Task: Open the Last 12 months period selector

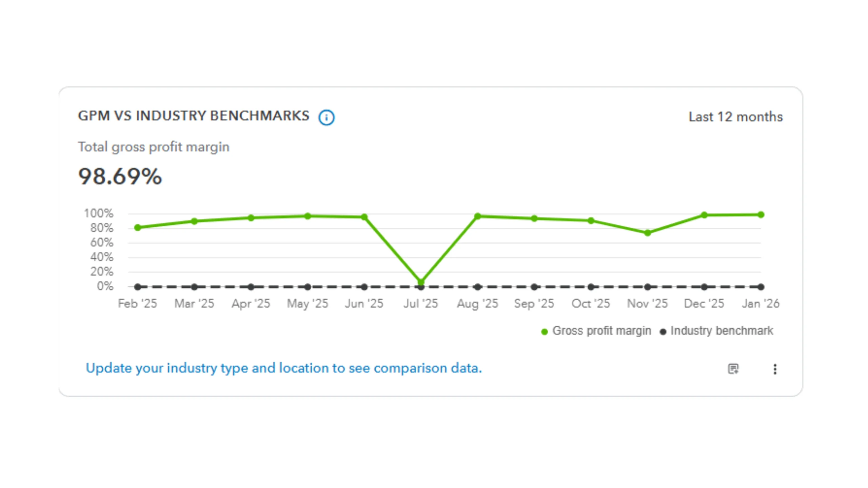Action: (x=735, y=117)
